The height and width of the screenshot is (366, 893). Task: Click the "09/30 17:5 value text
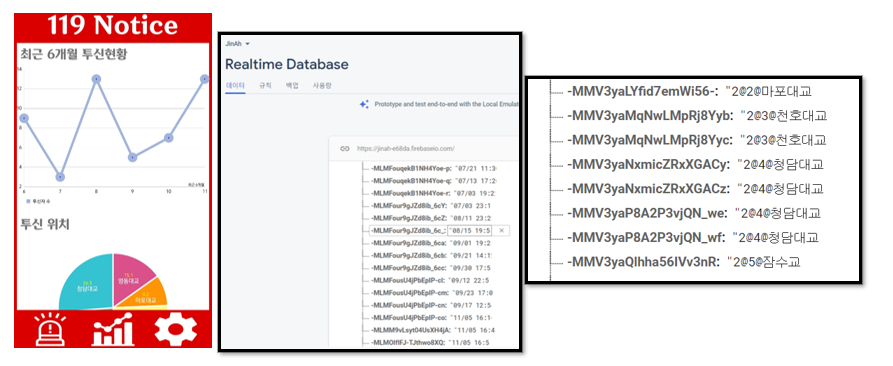point(470,268)
